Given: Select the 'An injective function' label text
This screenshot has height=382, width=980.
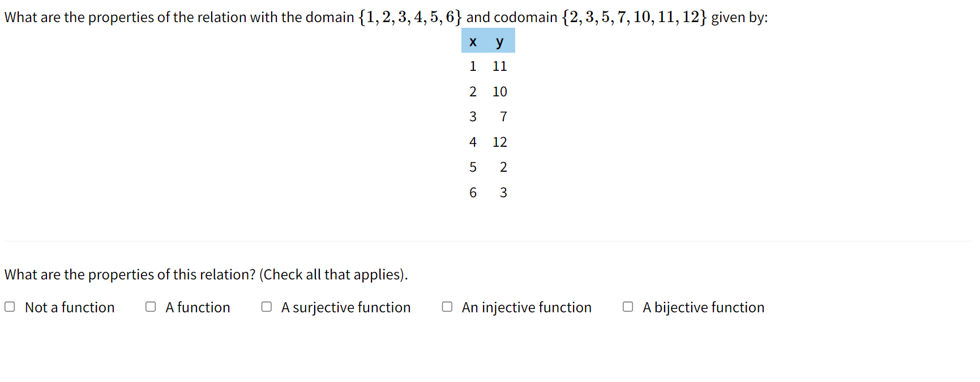Looking at the screenshot, I should 527,308.
